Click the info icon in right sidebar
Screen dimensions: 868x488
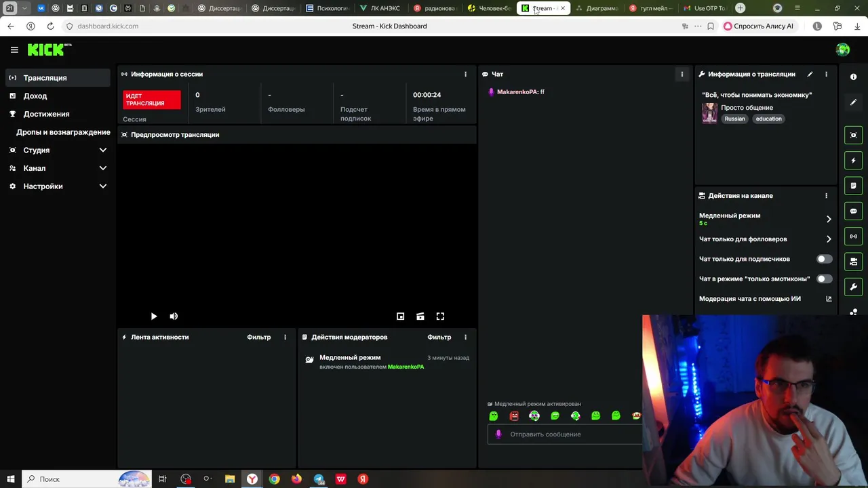(854, 77)
